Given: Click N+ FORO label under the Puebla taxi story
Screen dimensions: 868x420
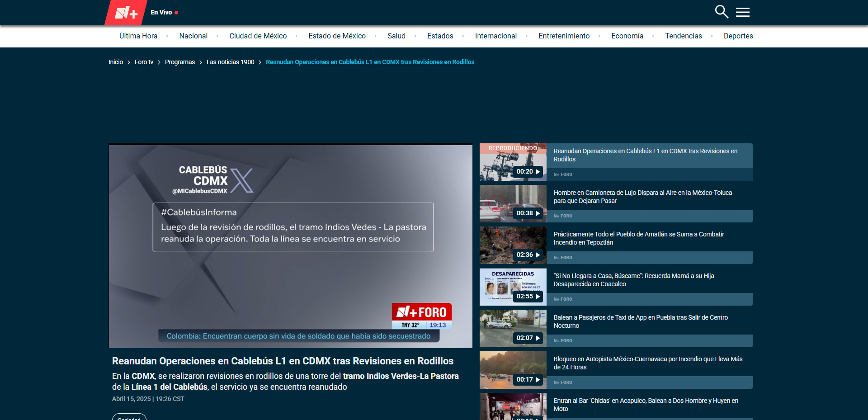Looking at the screenshot, I should pyautogui.click(x=563, y=341).
